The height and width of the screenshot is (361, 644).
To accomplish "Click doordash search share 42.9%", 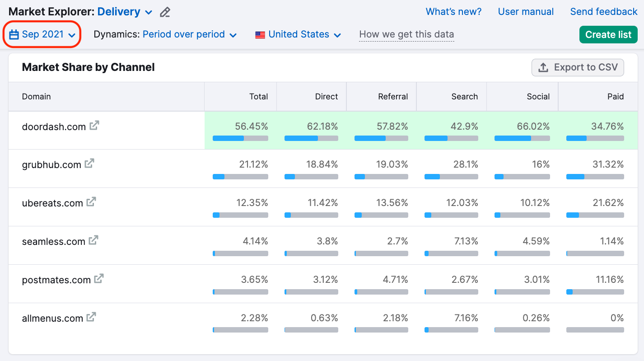I will pyautogui.click(x=465, y=126).
